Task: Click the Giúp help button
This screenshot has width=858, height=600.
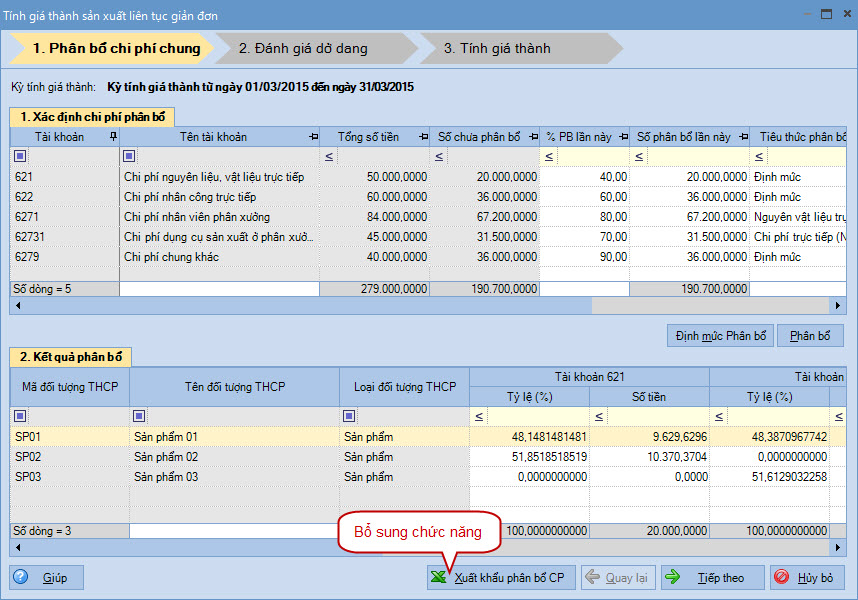Action: [x=47, y=578]
